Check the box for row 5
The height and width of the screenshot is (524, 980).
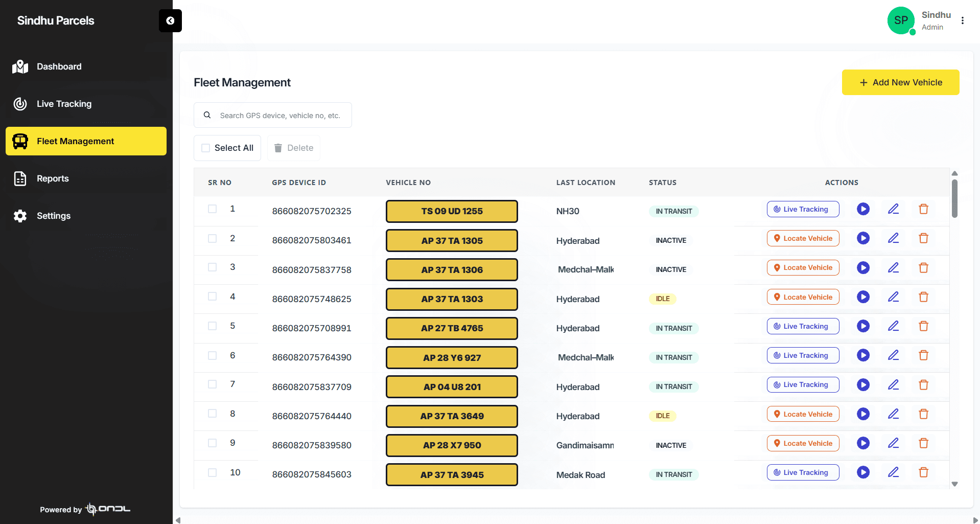click(213, 326)
